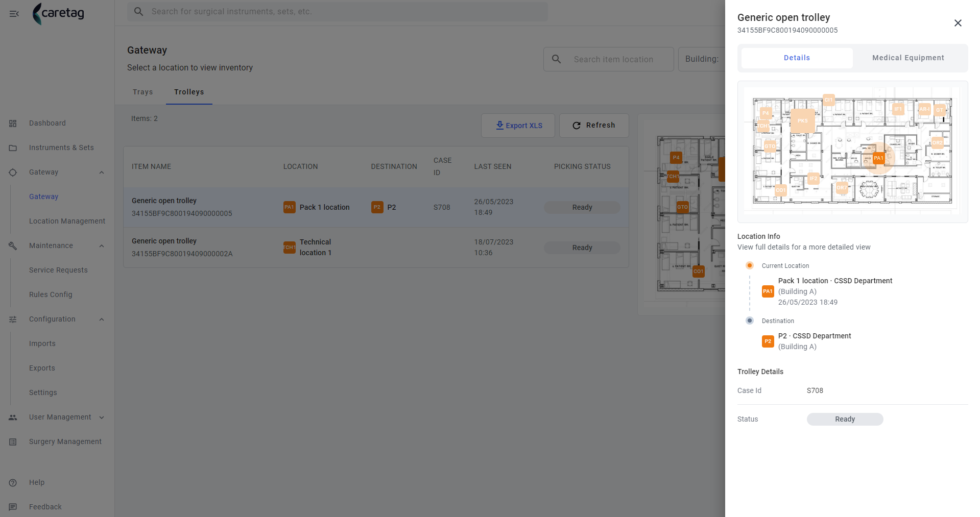The width and height of the screenshot is (980, 517).
Task: Switch to the Trays tab
Action: (x=143, y=92)
